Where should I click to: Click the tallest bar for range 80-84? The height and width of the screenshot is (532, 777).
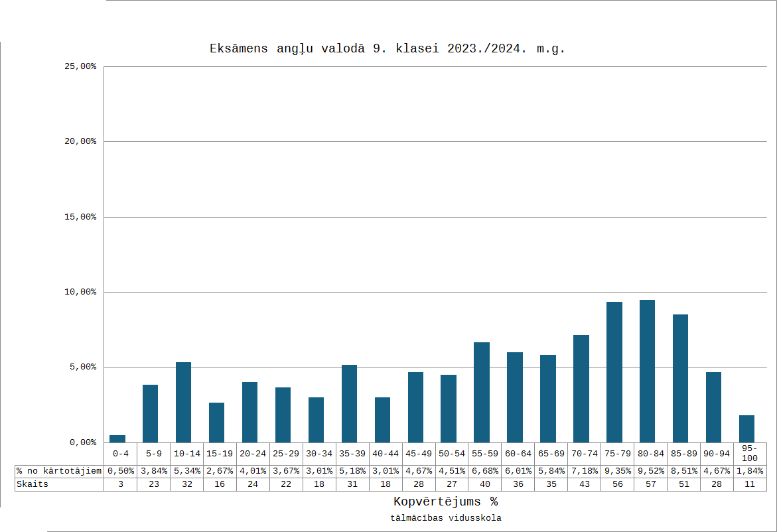point(647,371)
